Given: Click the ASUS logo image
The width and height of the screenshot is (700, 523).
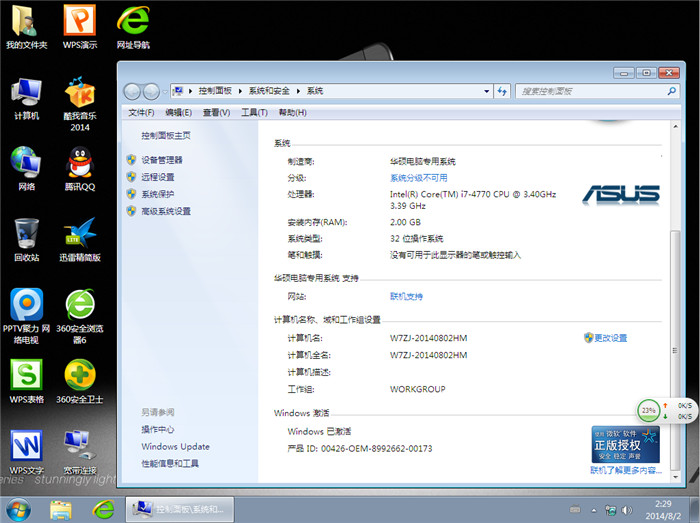Looking at the screenshot, I should [x=621, y=195].
